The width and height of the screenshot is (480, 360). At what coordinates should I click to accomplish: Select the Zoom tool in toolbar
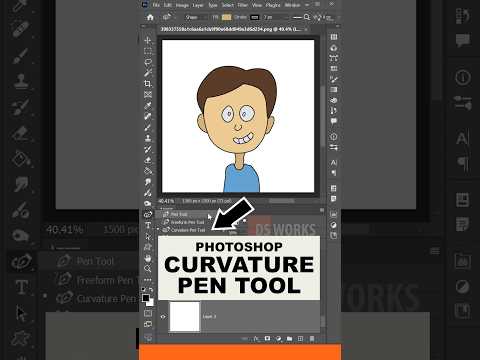[148, 268]
